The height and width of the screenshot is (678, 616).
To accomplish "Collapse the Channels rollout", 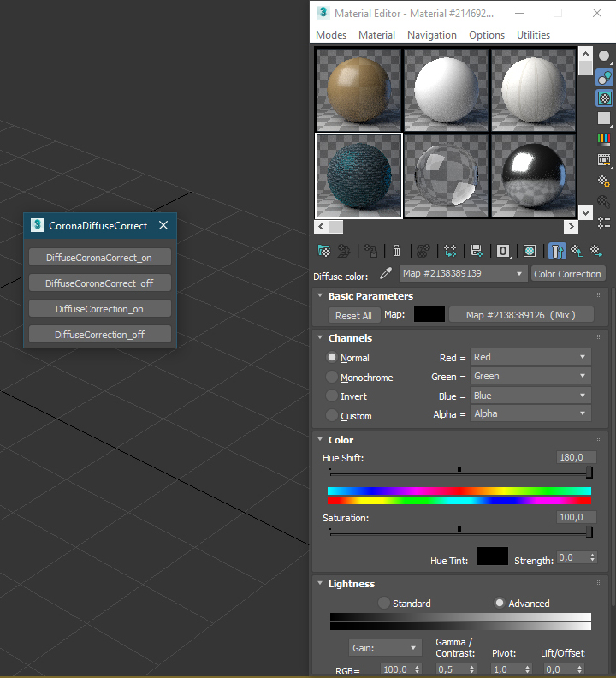I will click(320, 337).
